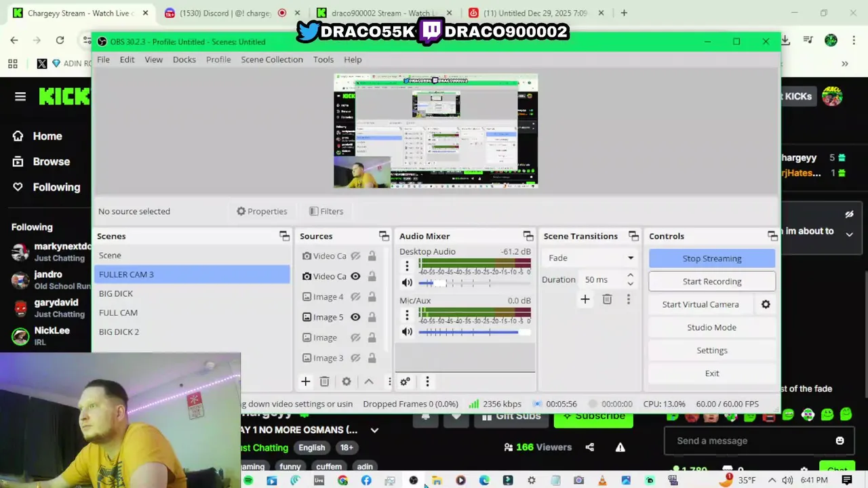Mute Mic/Aux speaker icon
The width and height of the screenshot is (868, 488).
coord(407,331)
